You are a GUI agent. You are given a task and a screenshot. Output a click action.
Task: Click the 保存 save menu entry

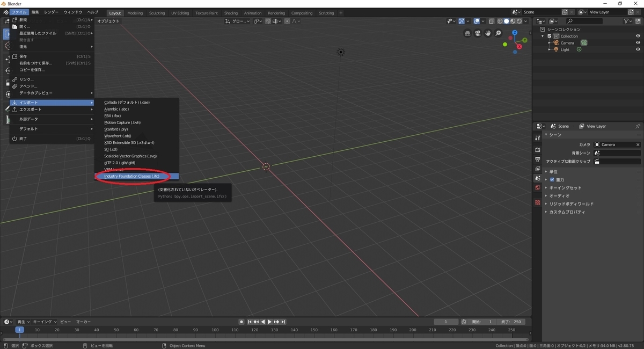pyautogui.click(x=52, y=56)
